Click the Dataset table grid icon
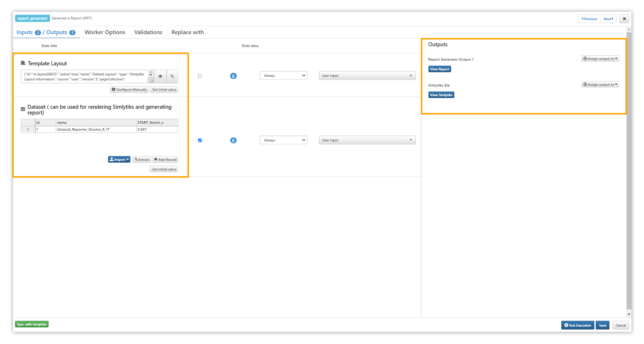Viewport: 644px width, 344px height. point(23,109)
